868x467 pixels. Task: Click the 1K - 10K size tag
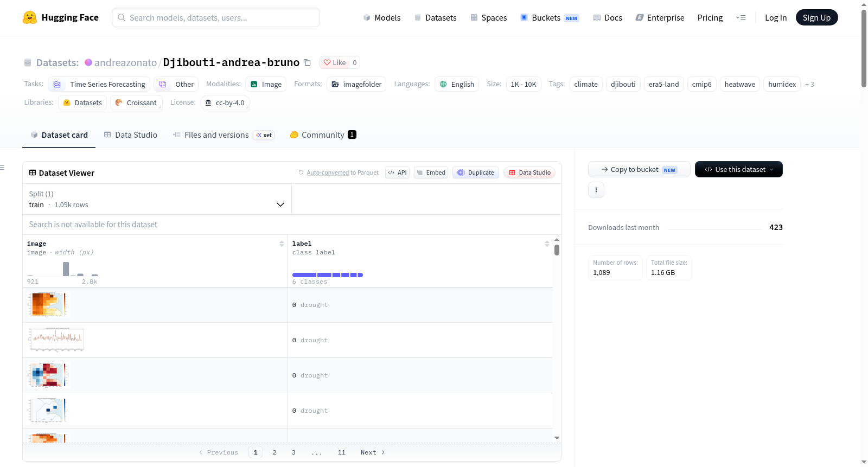tap(524, 84)
